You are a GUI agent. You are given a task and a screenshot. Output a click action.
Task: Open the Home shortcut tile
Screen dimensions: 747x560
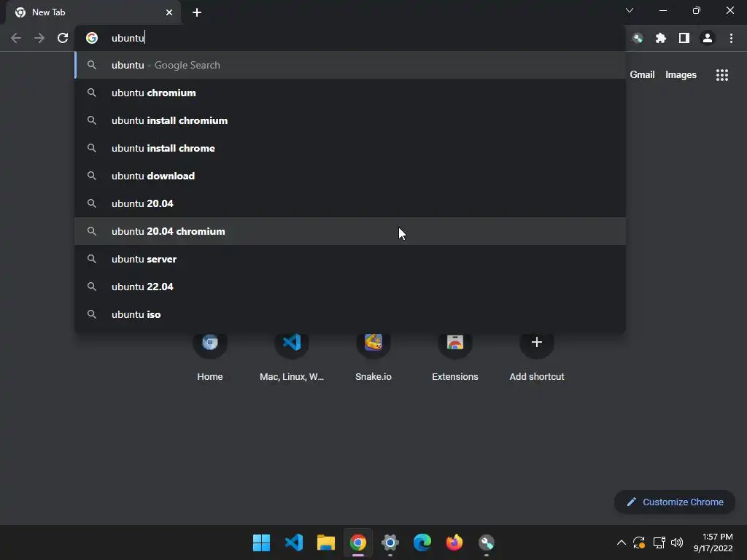[x=210, y=357]
